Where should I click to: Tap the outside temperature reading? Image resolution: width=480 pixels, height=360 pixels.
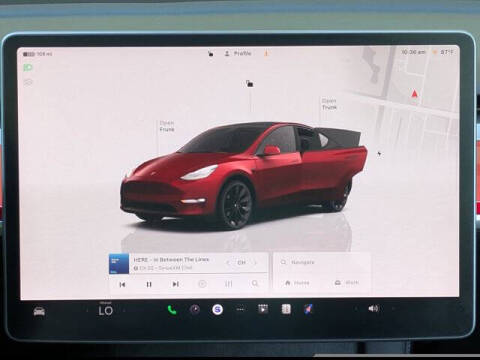click(x=447, y=52)
